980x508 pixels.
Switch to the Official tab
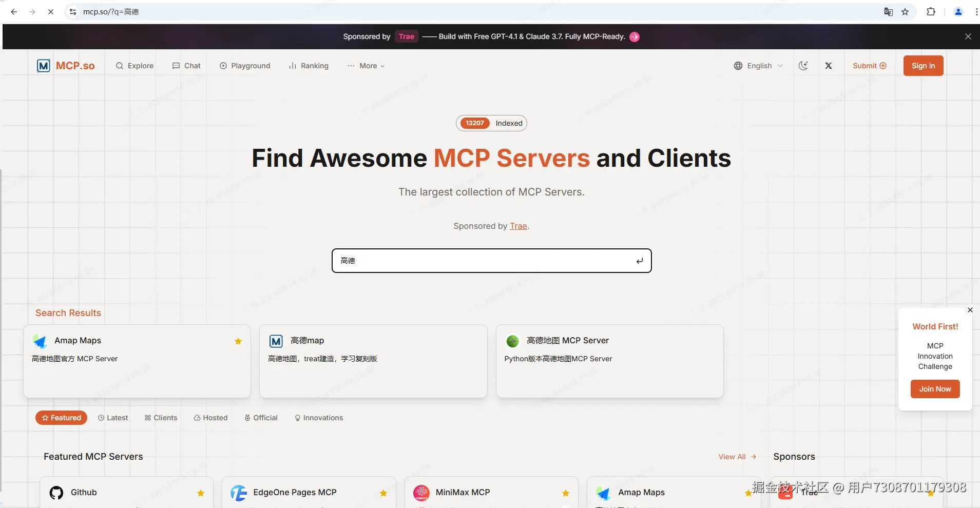261,418
